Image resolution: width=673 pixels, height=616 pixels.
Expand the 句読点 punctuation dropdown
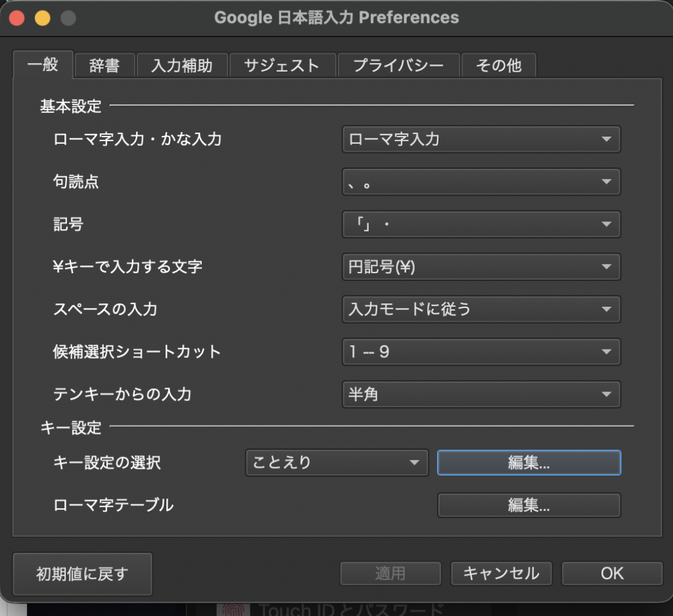(x=481, y=182)
